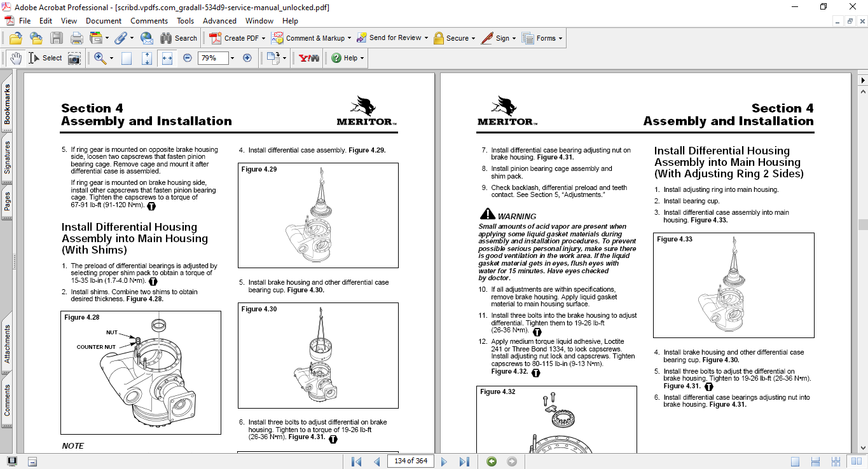
Task: Select the Hand tool
Action: 15,58
